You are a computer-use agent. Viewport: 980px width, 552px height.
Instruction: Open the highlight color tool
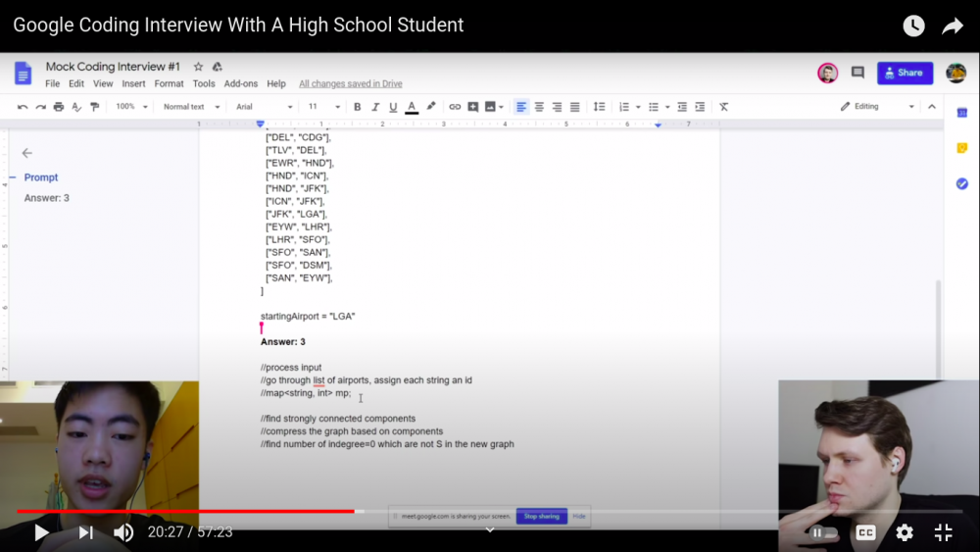click(x=430, y=107)
